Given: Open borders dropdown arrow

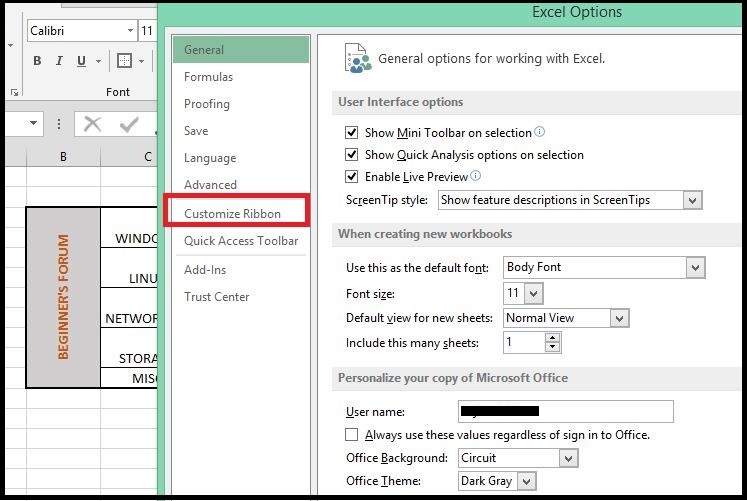Looking at the screenshot, I should [141, 61].
